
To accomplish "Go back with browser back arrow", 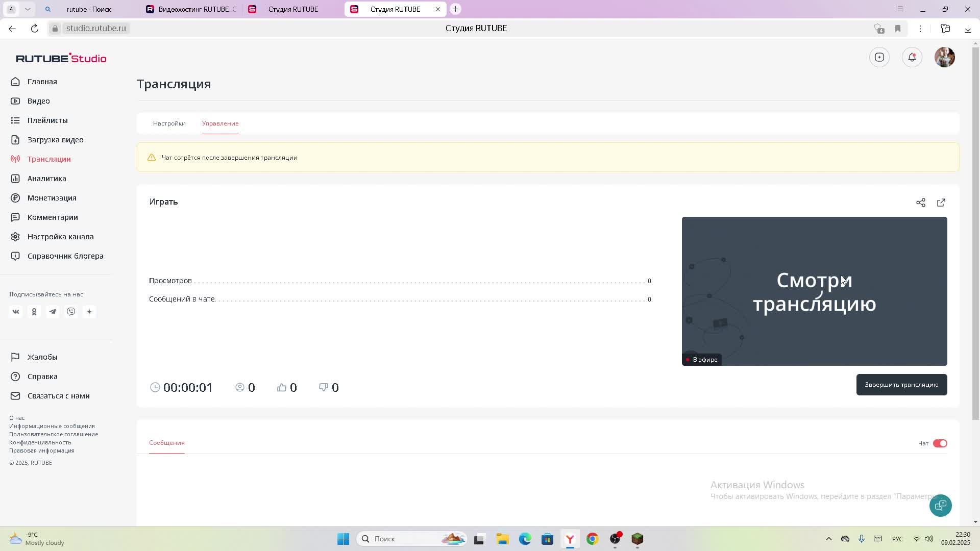I will [12, 29].
